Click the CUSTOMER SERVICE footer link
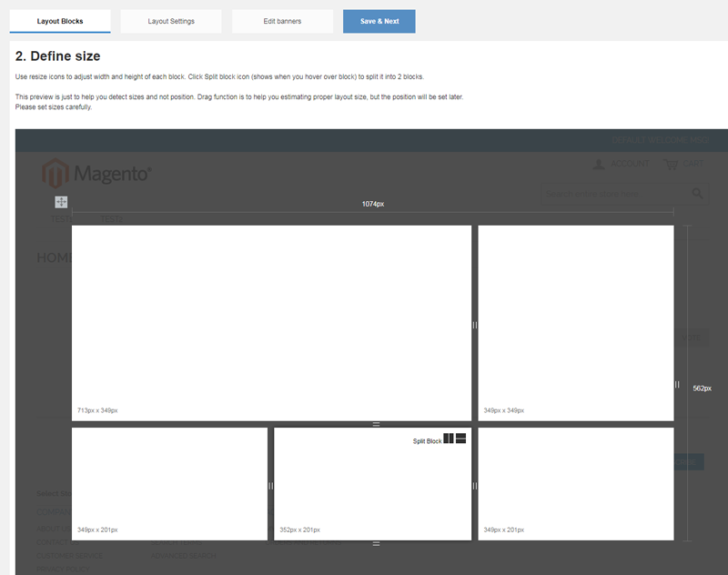This screenshot has height=575, width=728. (x=70, y=556)
